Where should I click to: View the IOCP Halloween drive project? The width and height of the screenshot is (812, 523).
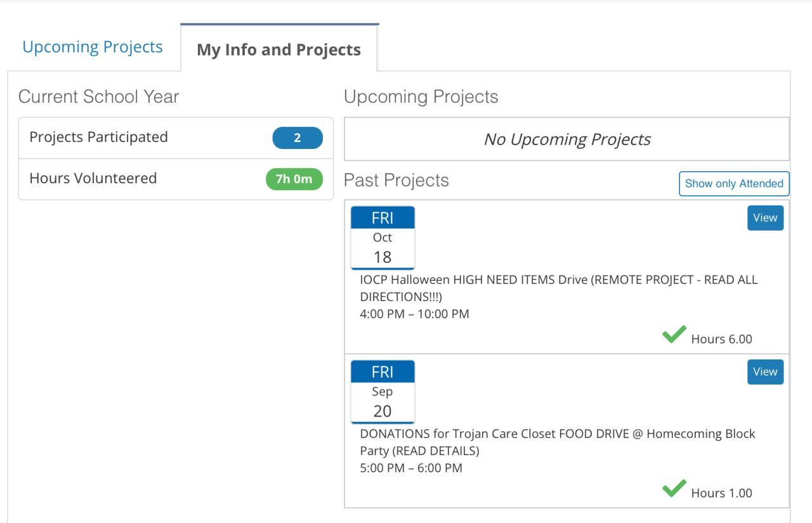point(765,218)
